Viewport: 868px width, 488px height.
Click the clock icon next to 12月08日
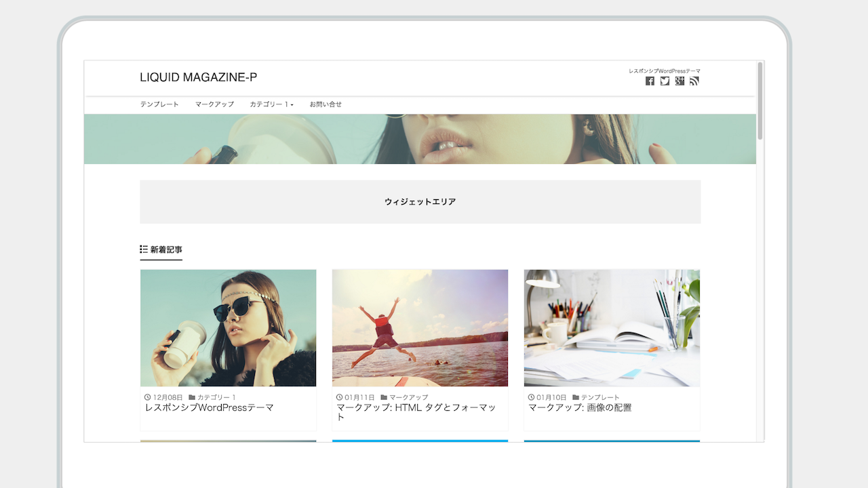[x=148, y=397]
